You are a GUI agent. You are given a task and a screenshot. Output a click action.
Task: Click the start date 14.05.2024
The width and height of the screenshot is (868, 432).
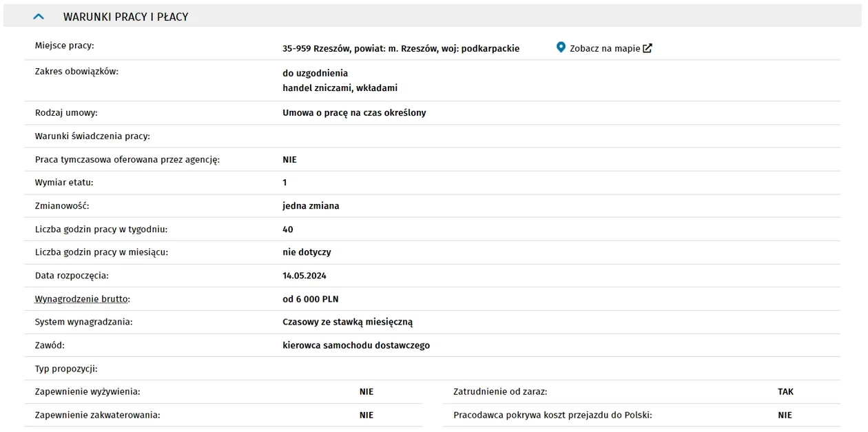click(304, 276)
